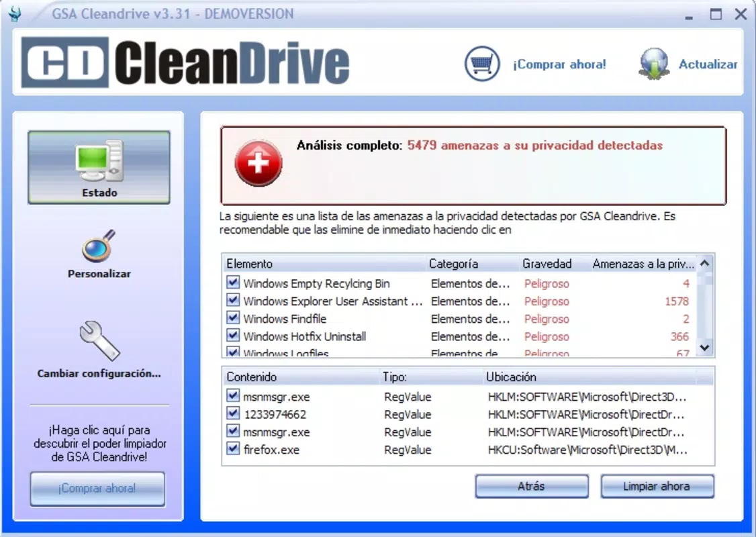756x537 pixels.
Task: Click the globe download update icon
Action: [x=654, y=64]
